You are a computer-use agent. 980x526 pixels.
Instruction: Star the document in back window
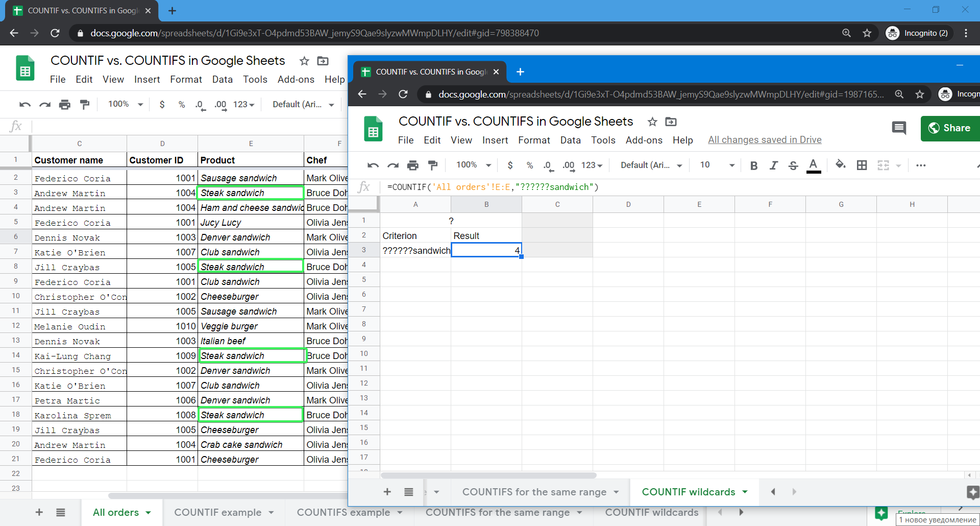(304, 61)
